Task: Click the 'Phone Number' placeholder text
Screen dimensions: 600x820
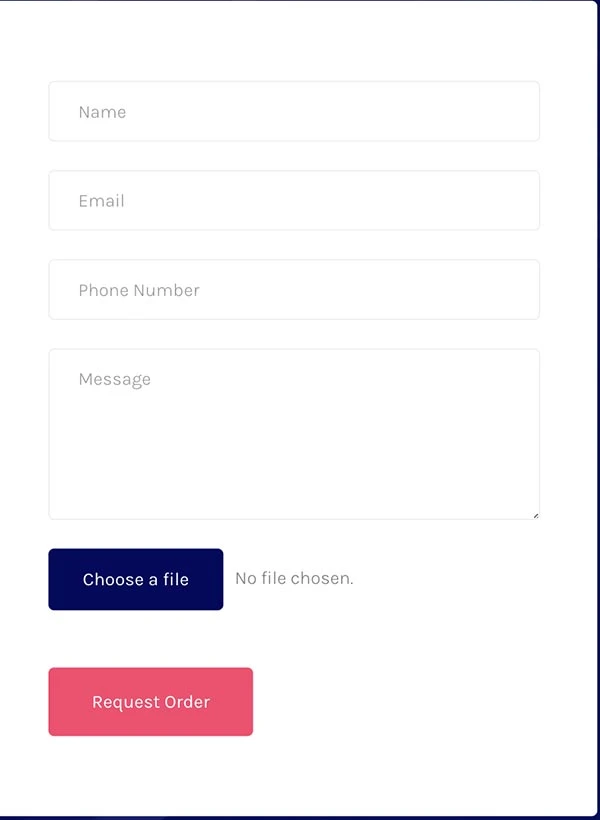Action: [139, 290]
